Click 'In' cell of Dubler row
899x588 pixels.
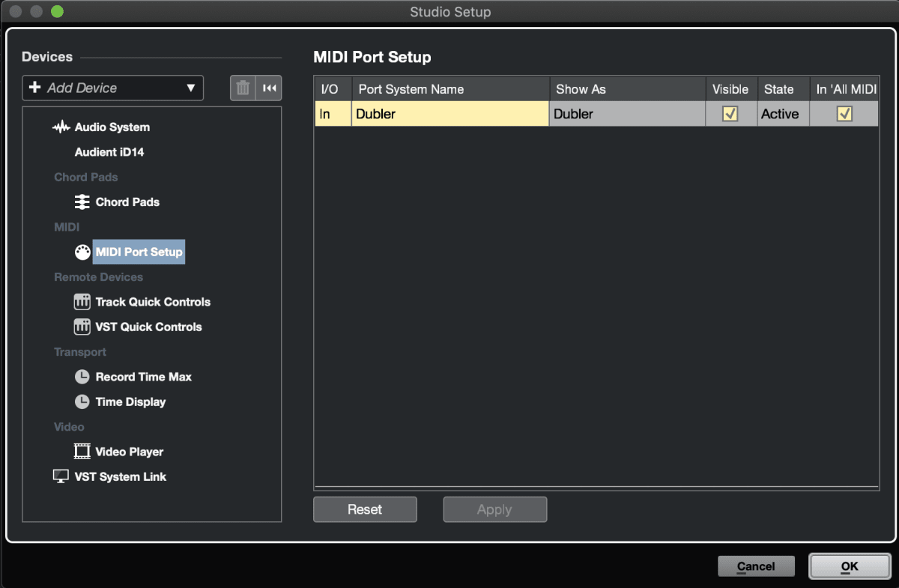click(x=333, y=114)
